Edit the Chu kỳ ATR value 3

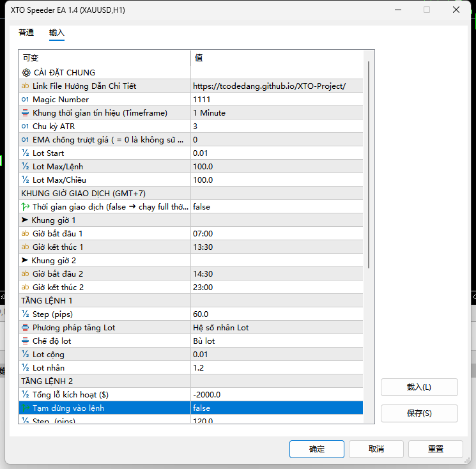click(277, 127)
